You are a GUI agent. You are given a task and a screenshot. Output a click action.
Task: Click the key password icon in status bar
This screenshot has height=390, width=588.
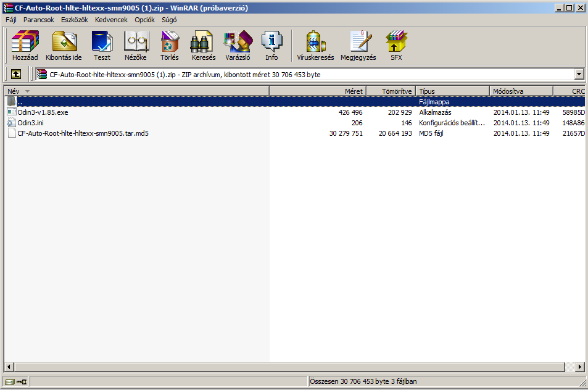[x=22, y=382]
